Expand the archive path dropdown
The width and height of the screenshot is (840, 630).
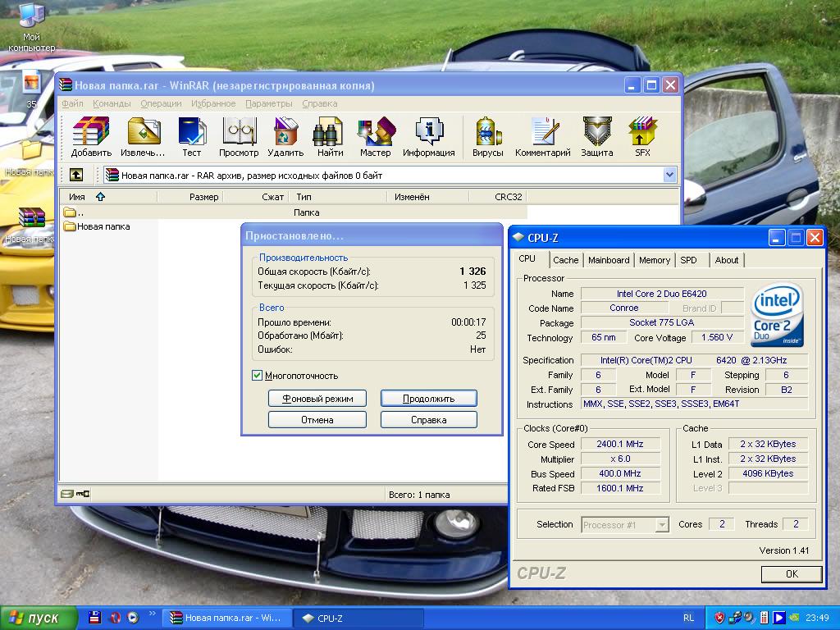point(669,175)
